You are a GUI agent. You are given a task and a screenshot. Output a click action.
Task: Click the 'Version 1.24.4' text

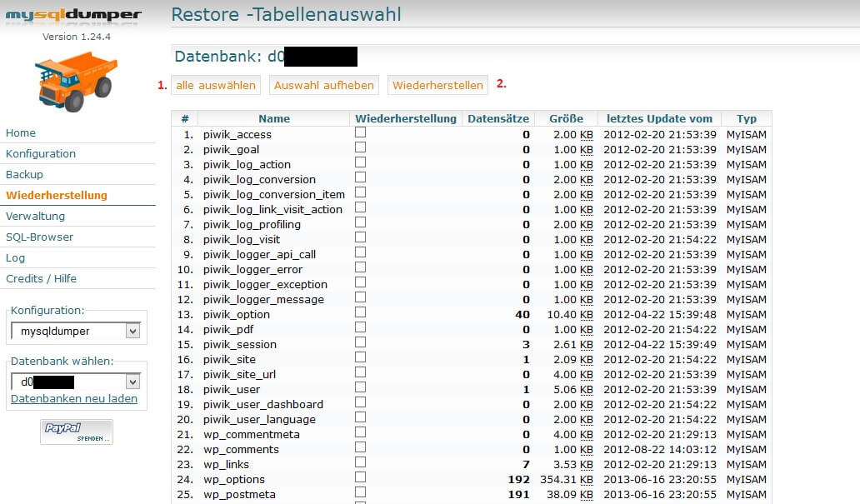click(x=77, y=37)
